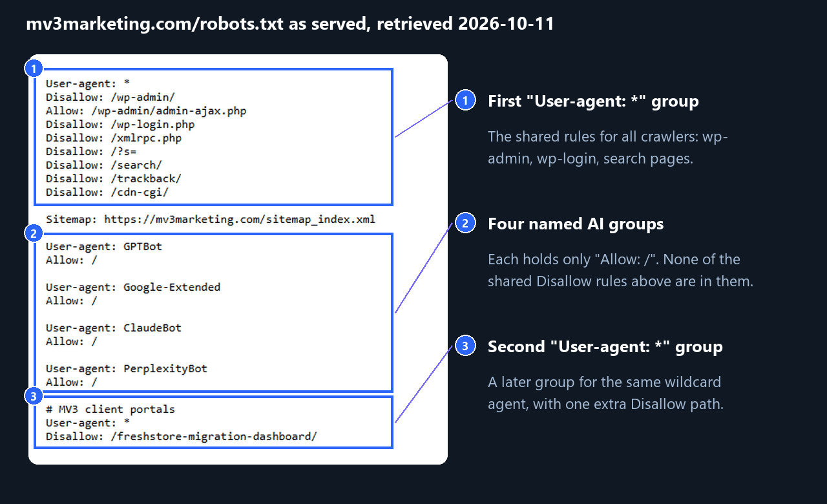Select the "Disallow: /wp-admin/" line

tap(110, 97)
